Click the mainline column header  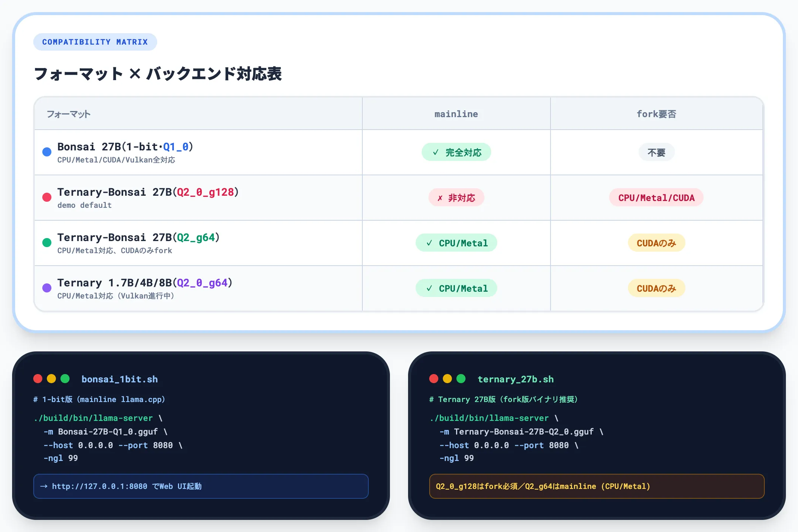(x=456, y=114)
